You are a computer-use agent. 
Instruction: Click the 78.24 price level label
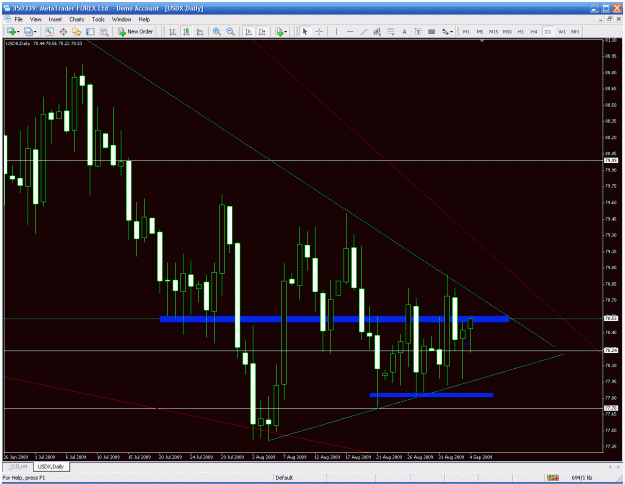[x=611, y=350]
